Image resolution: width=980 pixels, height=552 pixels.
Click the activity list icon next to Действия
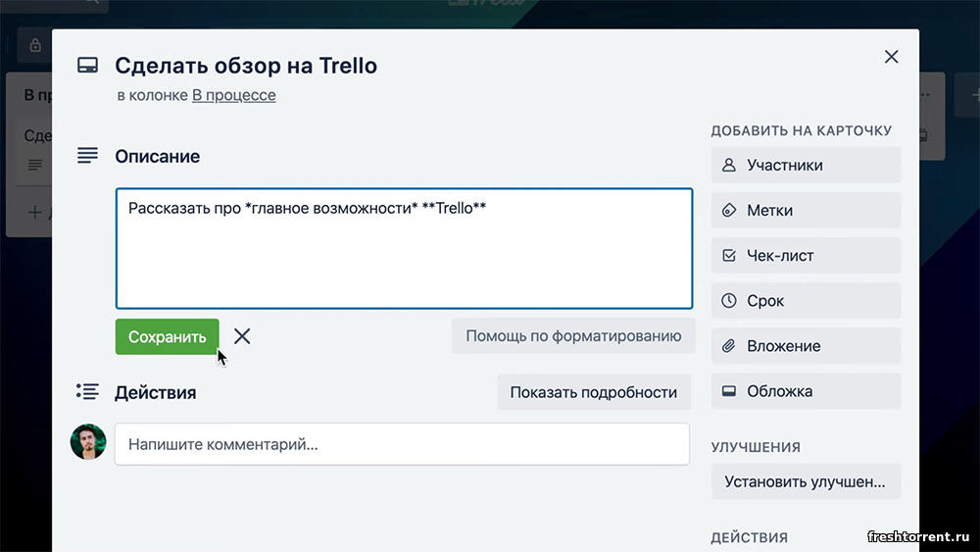87,392
